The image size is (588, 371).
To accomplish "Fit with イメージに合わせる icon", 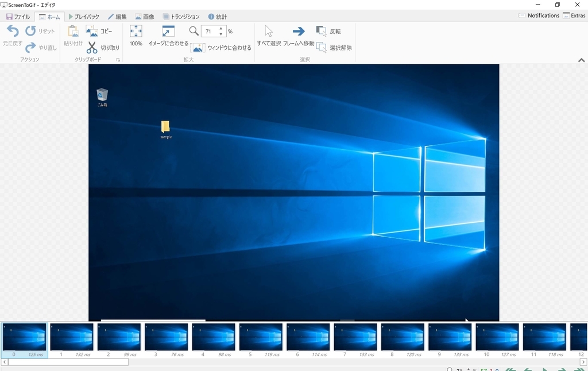I will point(168,31).
